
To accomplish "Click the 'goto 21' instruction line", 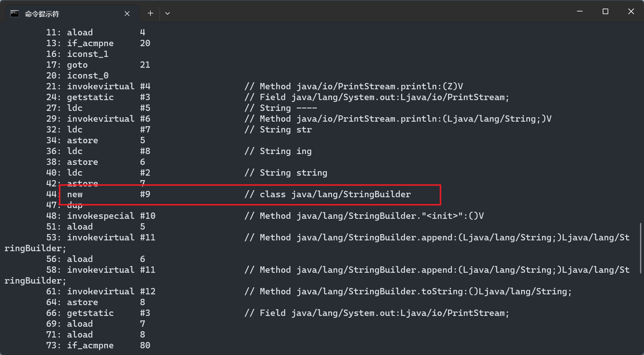I will [108, 65].
